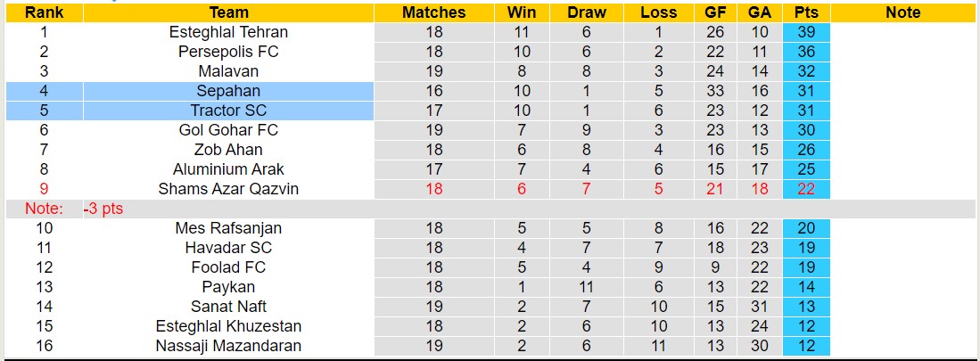Click Esteghlal Tehran's 39 points cell

click(x=807, y=32)
